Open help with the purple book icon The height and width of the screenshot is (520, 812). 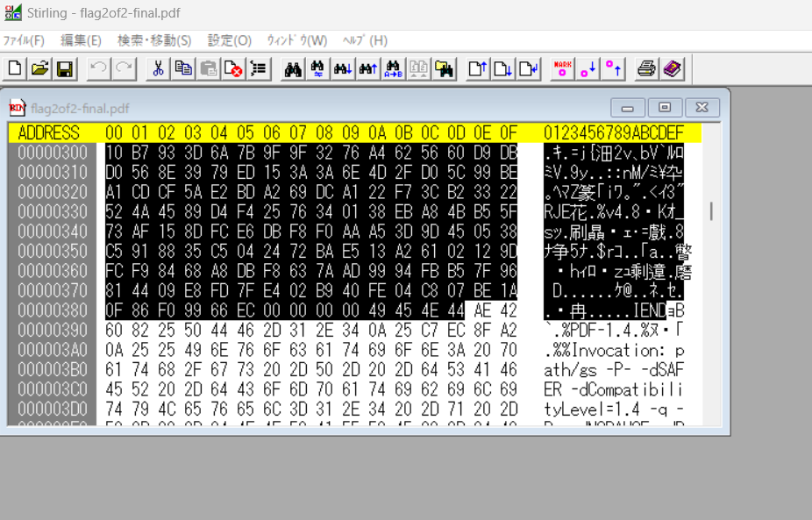pos(673,68)
